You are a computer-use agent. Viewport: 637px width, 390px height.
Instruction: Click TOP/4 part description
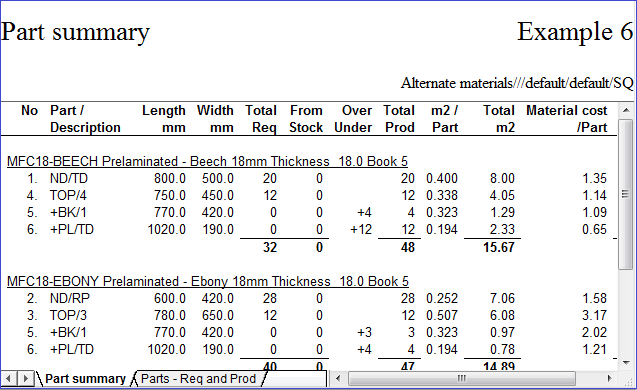click(68, 195)
